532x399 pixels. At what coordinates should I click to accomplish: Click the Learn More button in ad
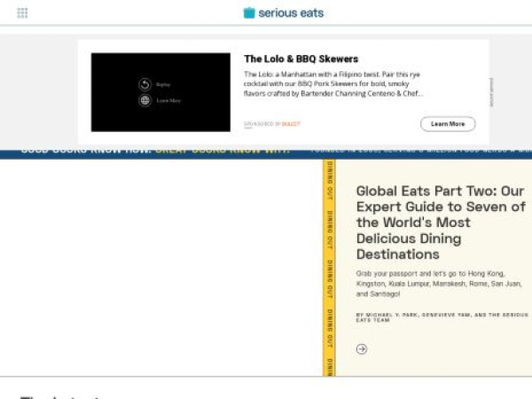pos(448,124)
